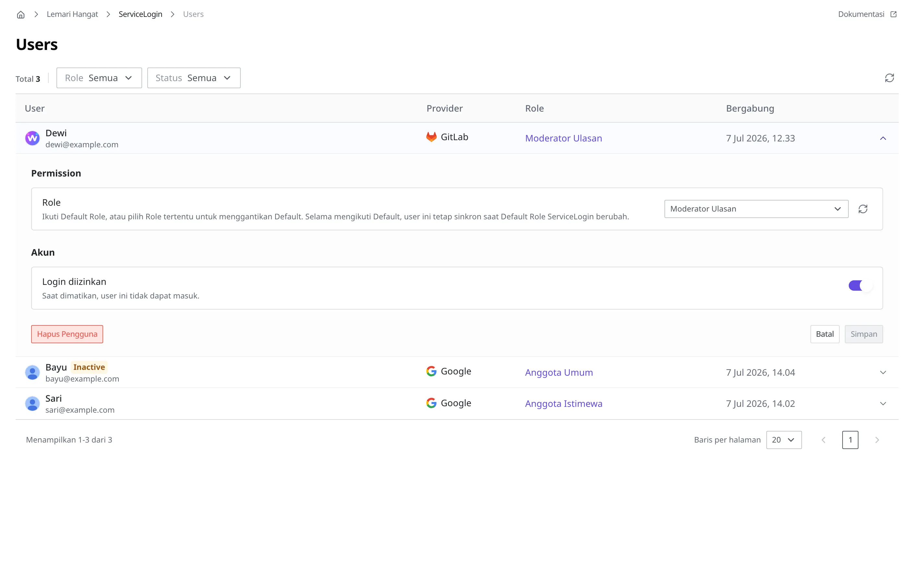Open the Anggota Istimewa role link
This screenshot has width=924, height=584.
563,403
